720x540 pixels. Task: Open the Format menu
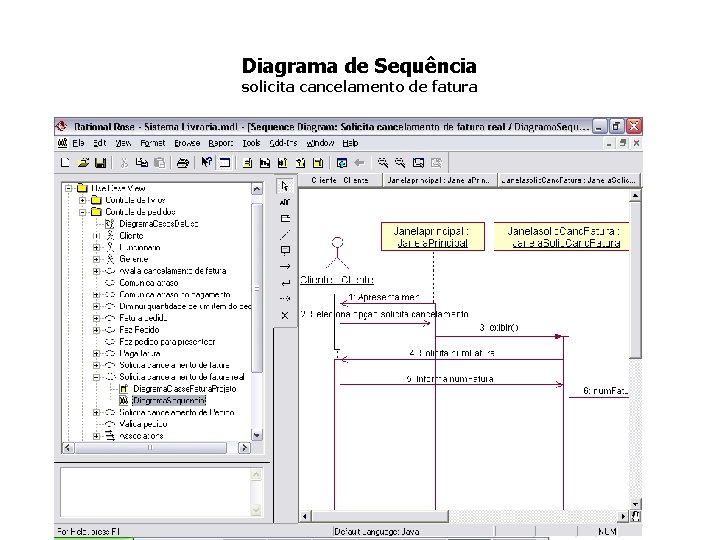click(x=152, y=143)
